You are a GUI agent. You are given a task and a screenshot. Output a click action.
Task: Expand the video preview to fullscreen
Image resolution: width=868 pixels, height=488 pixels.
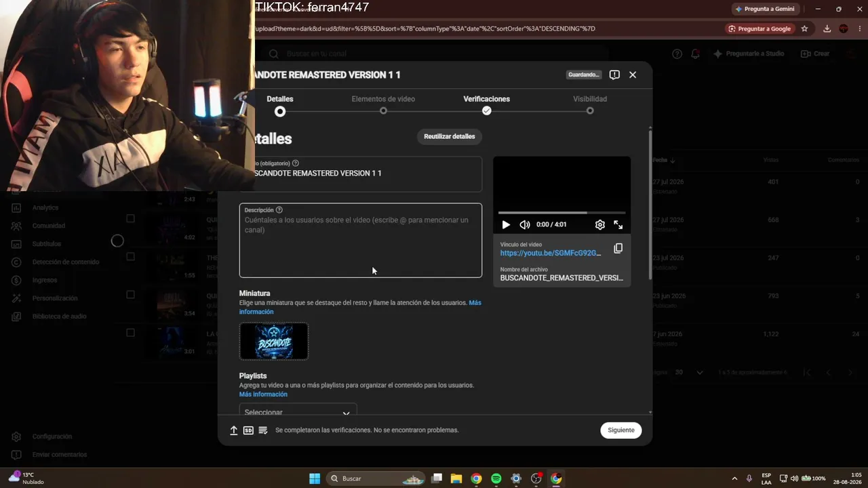(618, 225)
